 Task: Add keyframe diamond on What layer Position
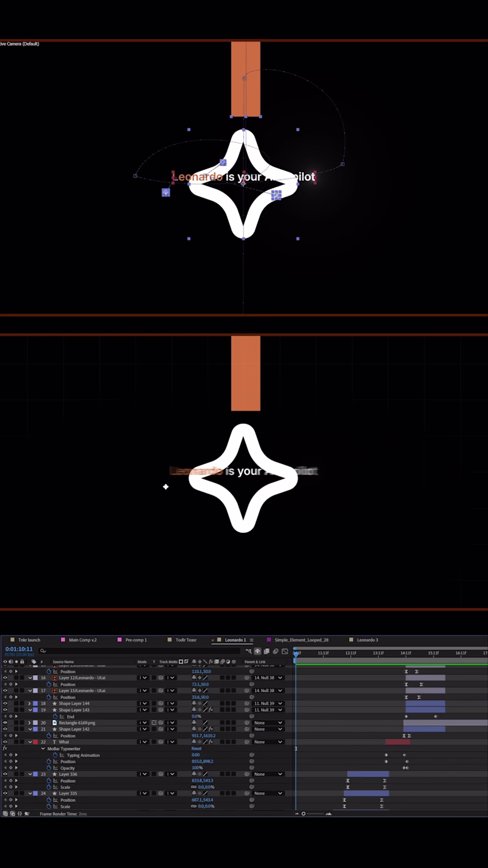pyautogui.click(x=10, y=761)
